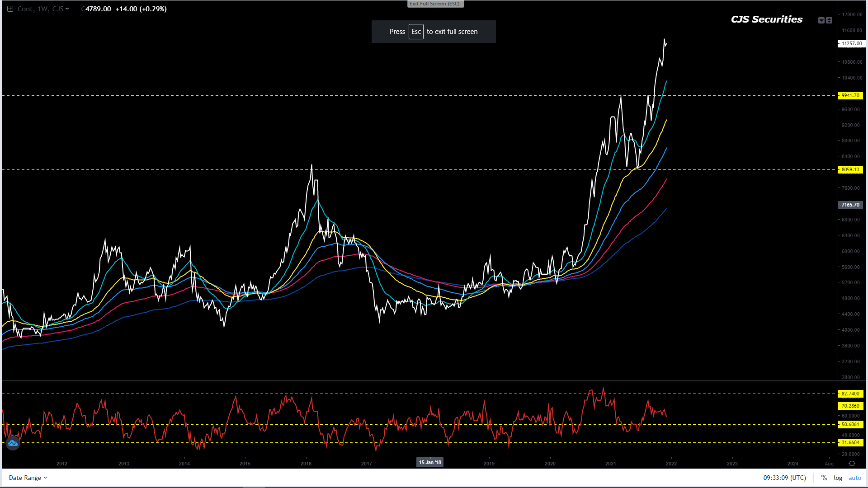Screen dimensions: 868x488
Task: Click the 8059.13 yellow price label
Action: click(850, 169)
